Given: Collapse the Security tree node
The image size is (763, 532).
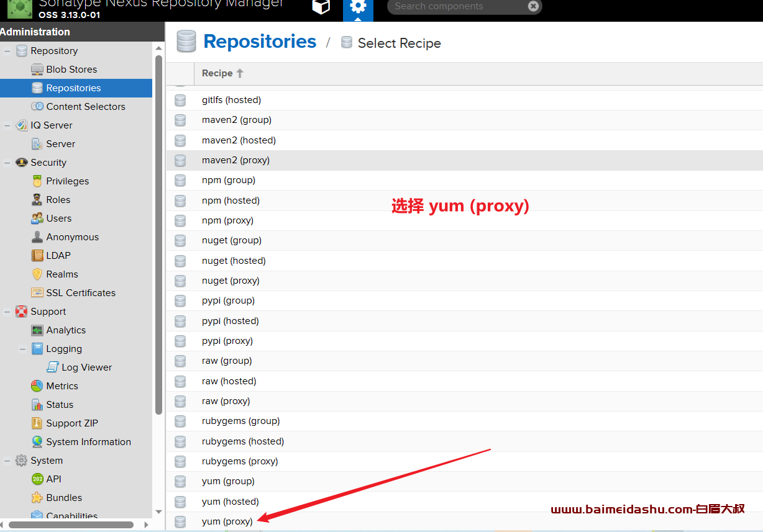Looking at the screenshot, I should (7, 163).
